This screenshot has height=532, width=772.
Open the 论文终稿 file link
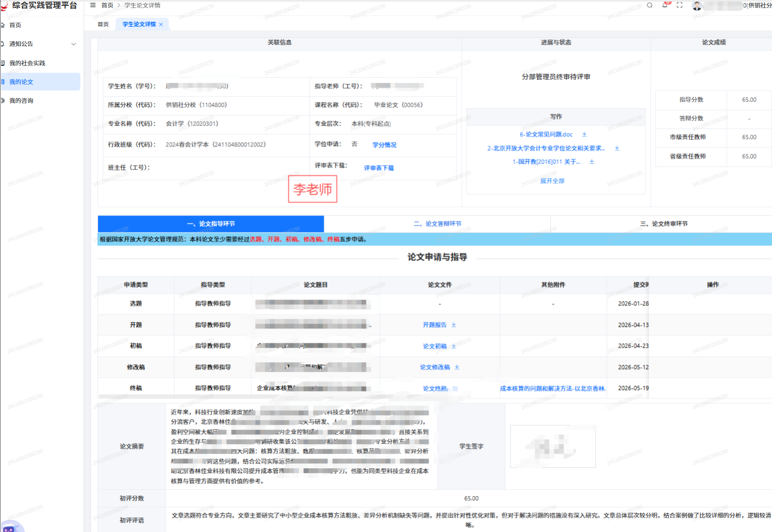[x=435, y=389]
